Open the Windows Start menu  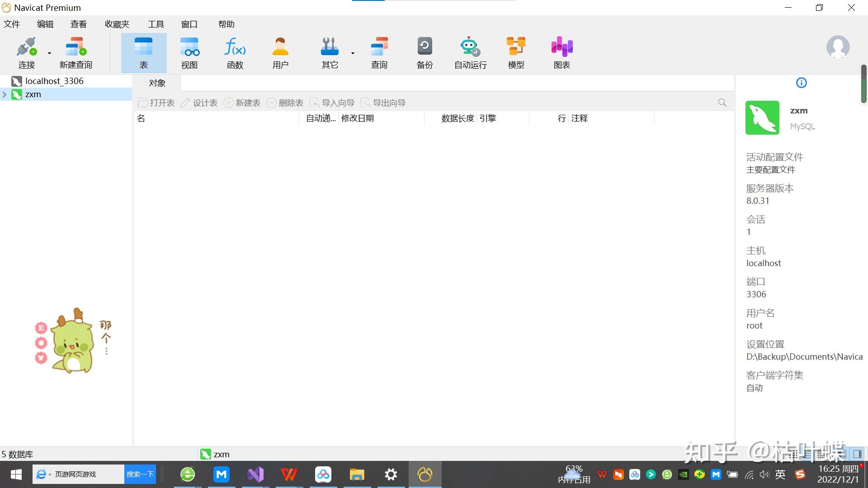[x=16, y=474]
